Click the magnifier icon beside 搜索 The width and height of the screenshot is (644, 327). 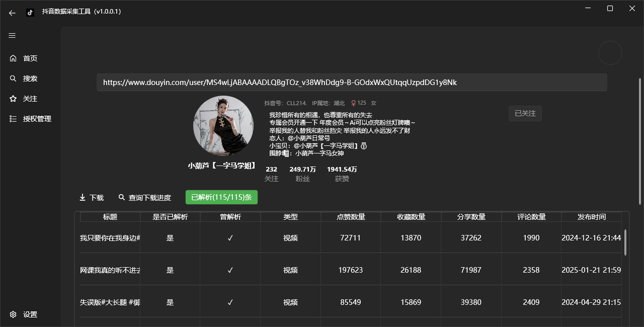[x=13, y=78]
